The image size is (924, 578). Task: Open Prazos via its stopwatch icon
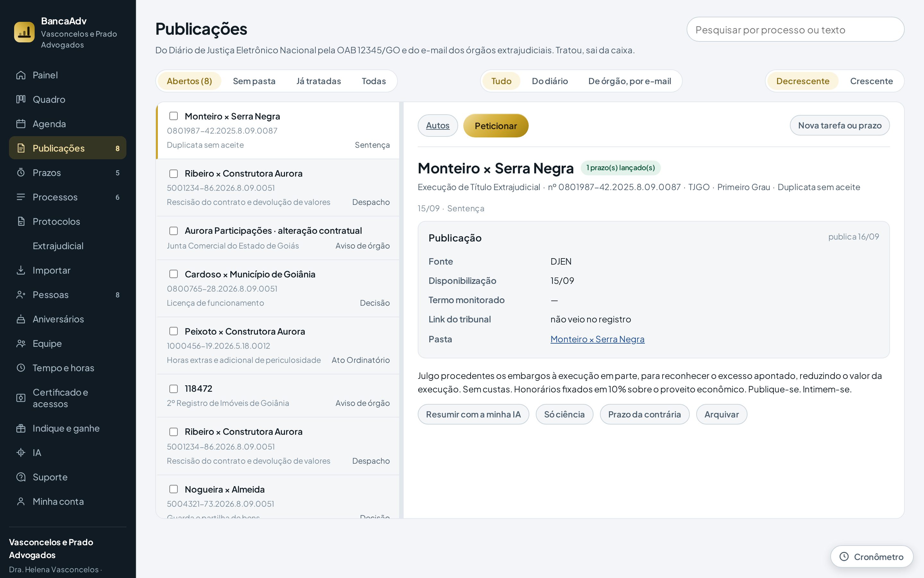pyautogui.click(x=21, y=173)
